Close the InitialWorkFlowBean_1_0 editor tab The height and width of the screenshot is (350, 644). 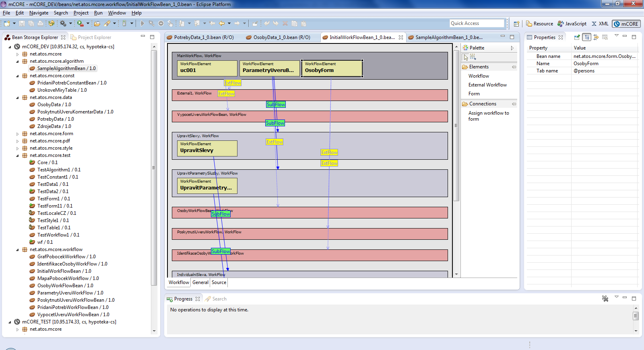[401, 37]
